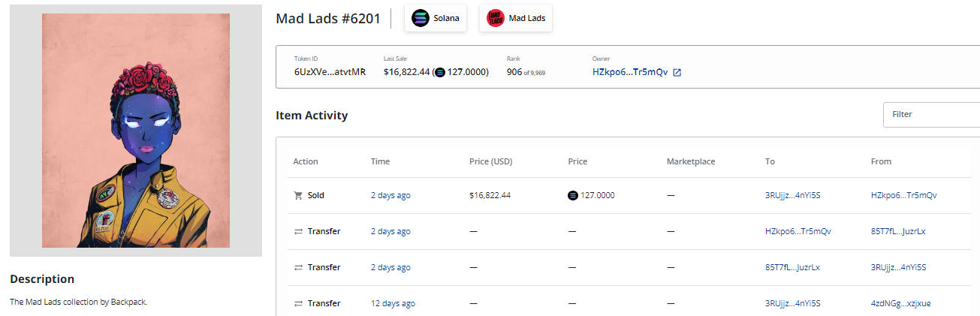The width and height of the screenshot is (980, 316).
Task: Open owner address external link icon
Action: 677,73
